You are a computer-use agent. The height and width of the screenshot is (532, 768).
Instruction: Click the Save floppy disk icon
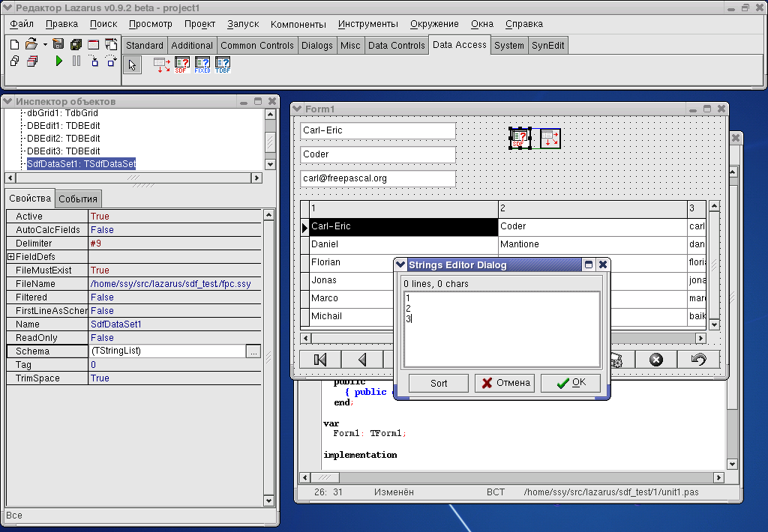point(58,45)
